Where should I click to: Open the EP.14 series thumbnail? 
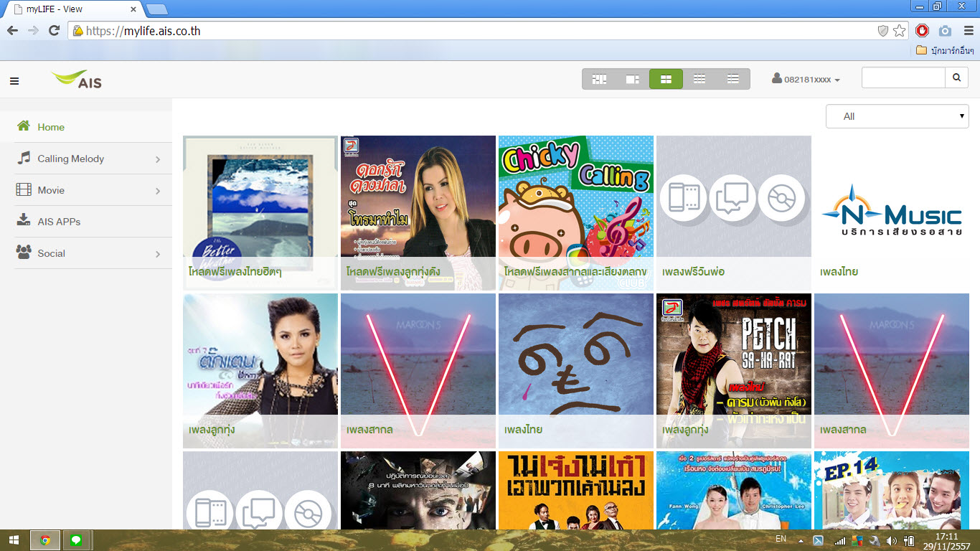tap(892, 491)
